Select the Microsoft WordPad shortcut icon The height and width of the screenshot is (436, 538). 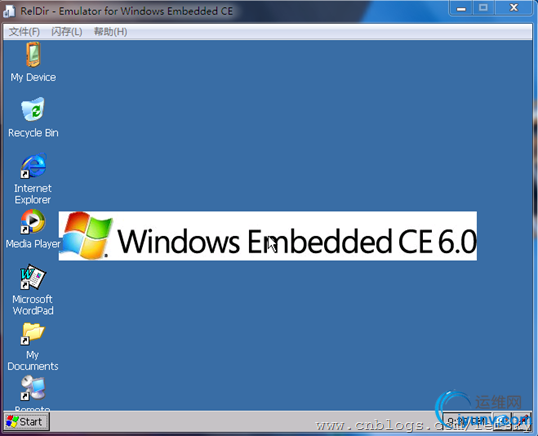[x=33, y=277]
